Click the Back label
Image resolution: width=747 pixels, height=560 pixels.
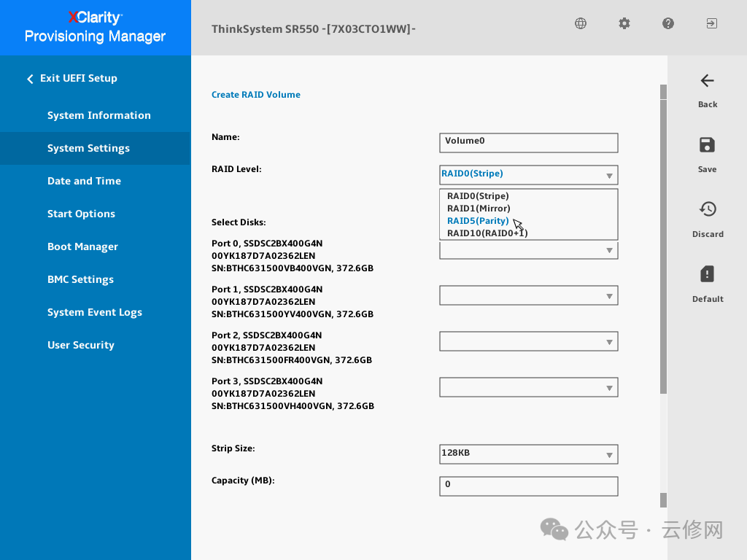click(x=708, y=104)
